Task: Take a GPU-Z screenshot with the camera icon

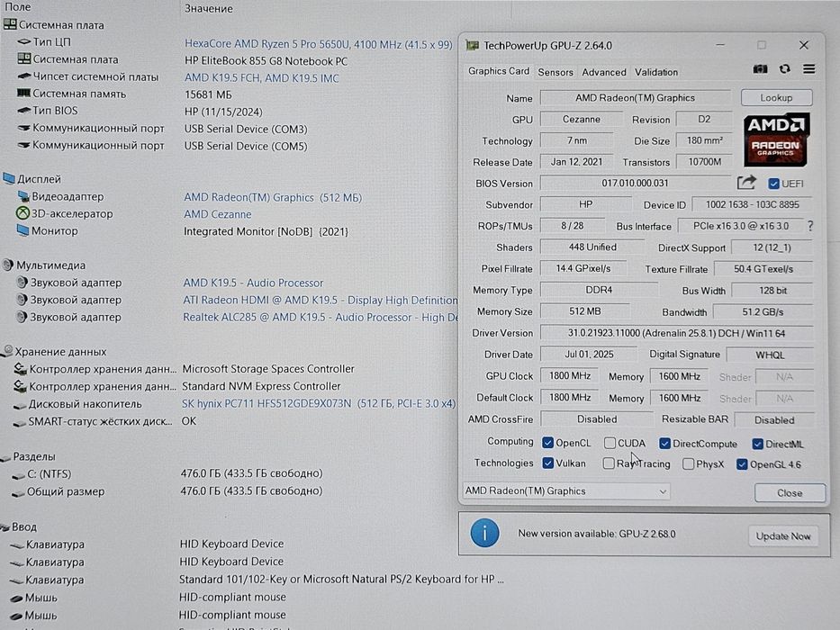Action: (760, 69)
